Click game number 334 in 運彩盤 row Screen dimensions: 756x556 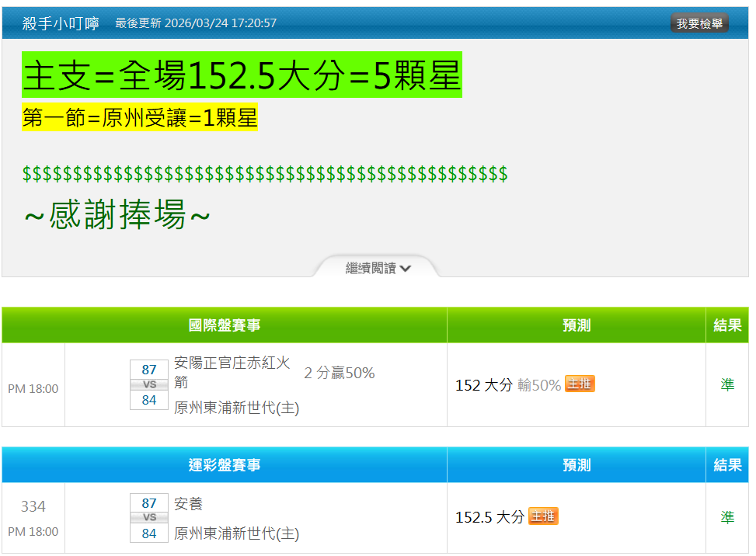pos(33,506)
